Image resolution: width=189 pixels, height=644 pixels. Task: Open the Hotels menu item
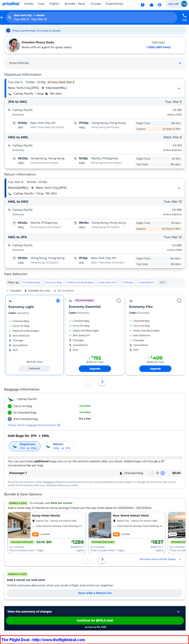point(29,4)
